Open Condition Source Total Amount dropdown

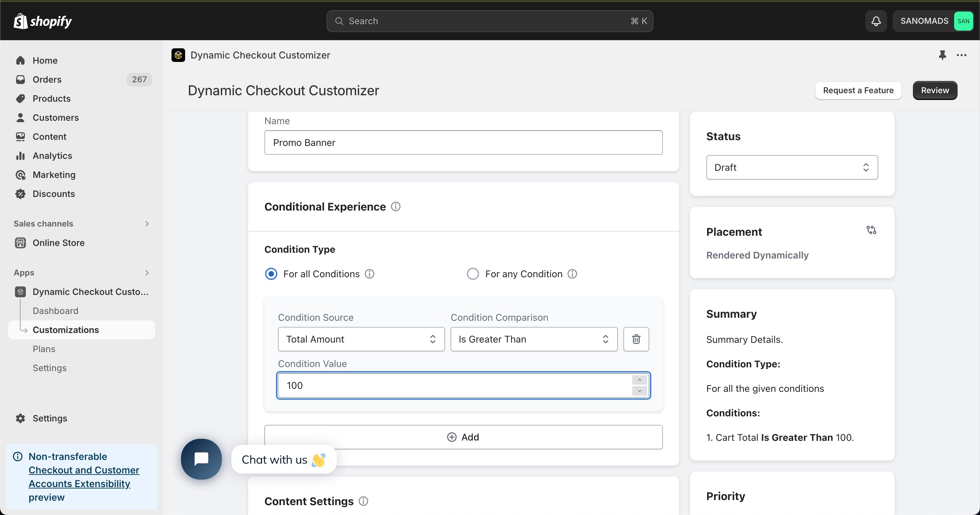361,339
